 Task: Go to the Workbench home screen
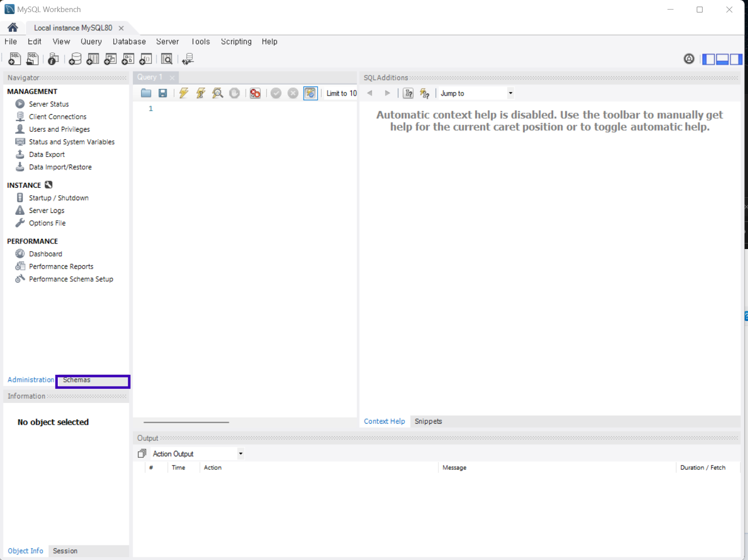point(13,27)
